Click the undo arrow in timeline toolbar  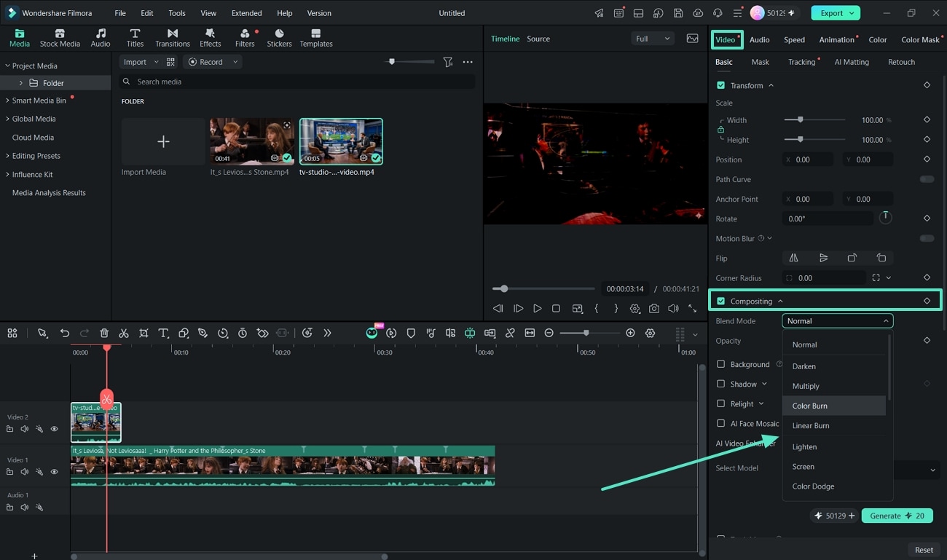click(x=65, y=333)
